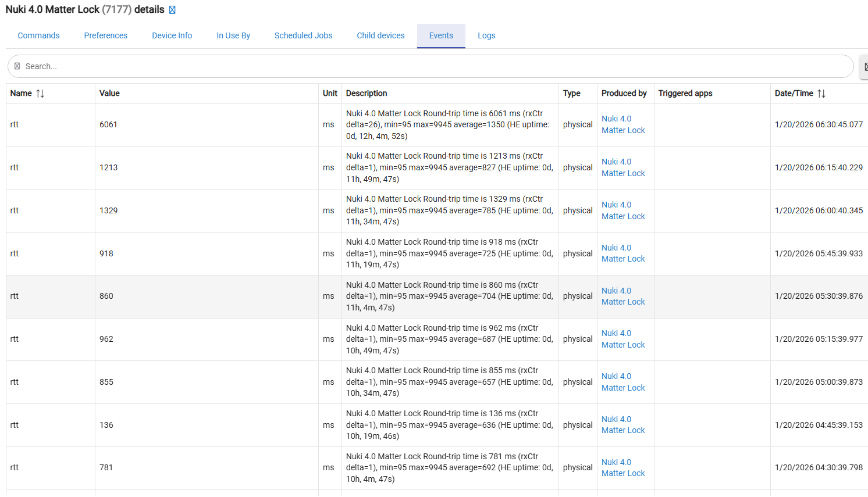The width and height of the screenshot is (868, 497).
Task: Click Nuki 4.0 Matter Lock link in 860 row
Action: (623, 296)
